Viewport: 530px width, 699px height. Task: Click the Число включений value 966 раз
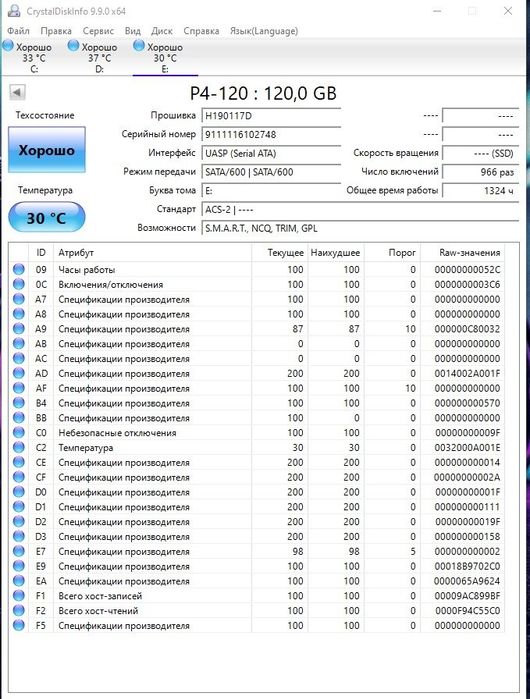(481, 172)
